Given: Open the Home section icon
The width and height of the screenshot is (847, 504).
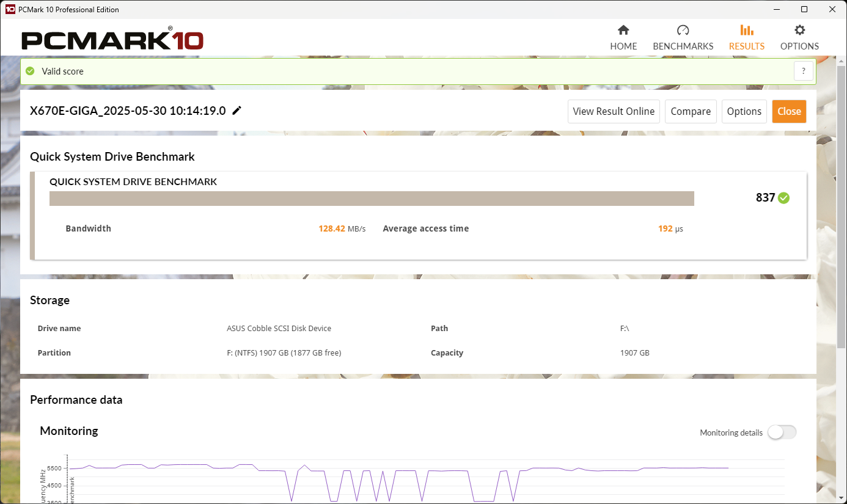Looking at the screenshot, I should [x=623, y=30].
